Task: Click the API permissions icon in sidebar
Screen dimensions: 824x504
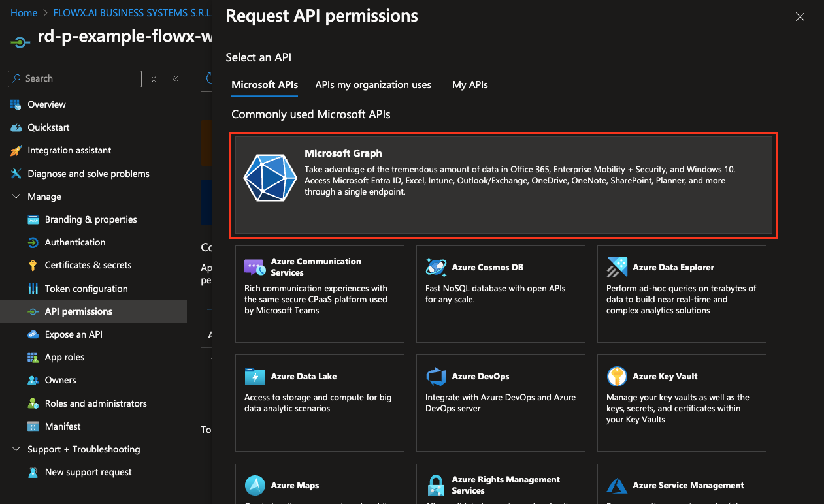Action: [x=33, y=311]
